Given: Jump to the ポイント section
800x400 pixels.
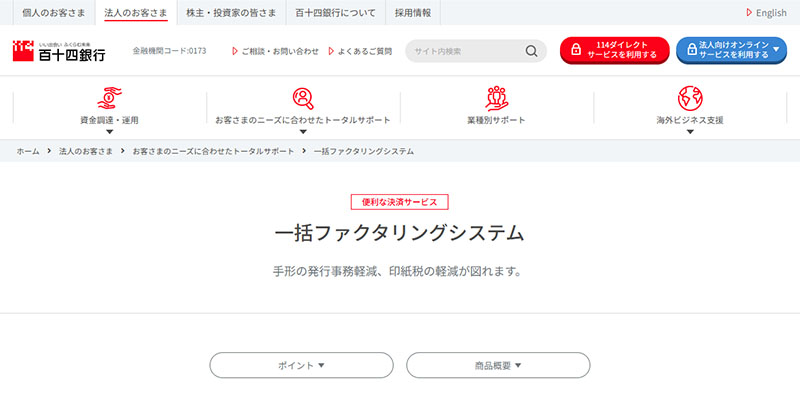Looking at the screenshot, I should tap(302, 365).
